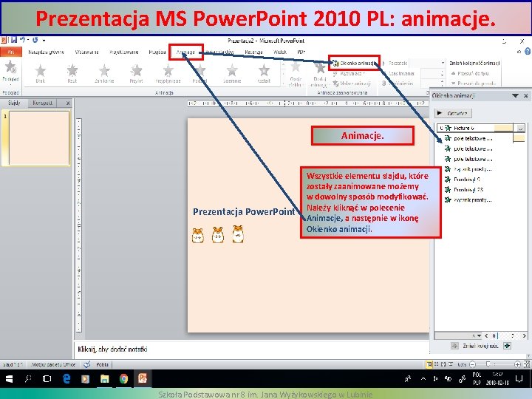Image resolution: width=532 pixels, height=399 pixels.
Task: Switch to the Recenzja ribbon tab
Action: coord(253,52)
